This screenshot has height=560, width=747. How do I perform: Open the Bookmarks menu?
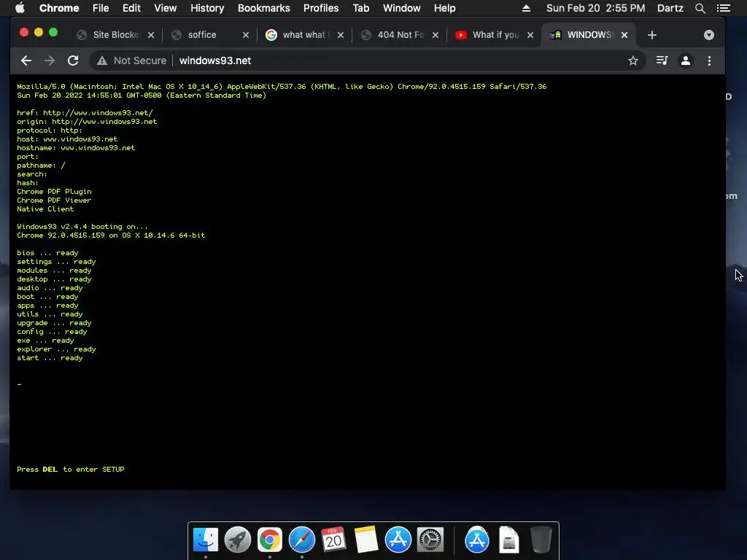264,8
